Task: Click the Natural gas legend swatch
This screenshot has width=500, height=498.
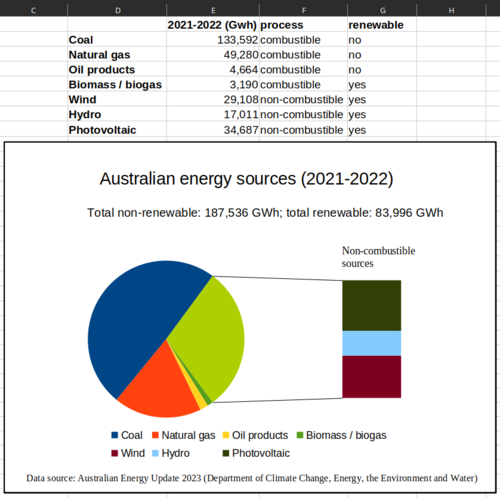Action: pos(155,435)
